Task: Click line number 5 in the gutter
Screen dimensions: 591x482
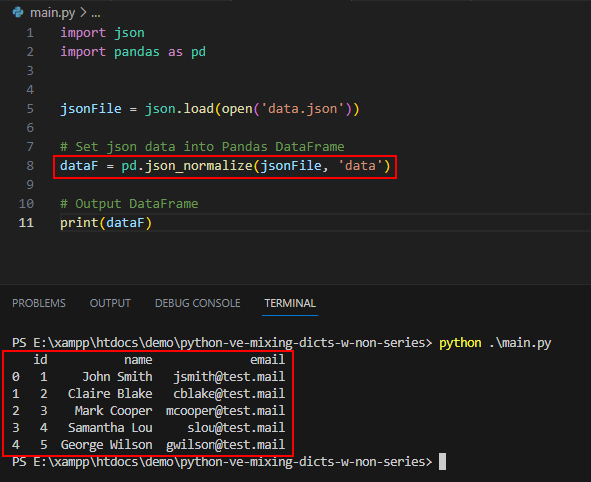Action: (x=30, y=109)
